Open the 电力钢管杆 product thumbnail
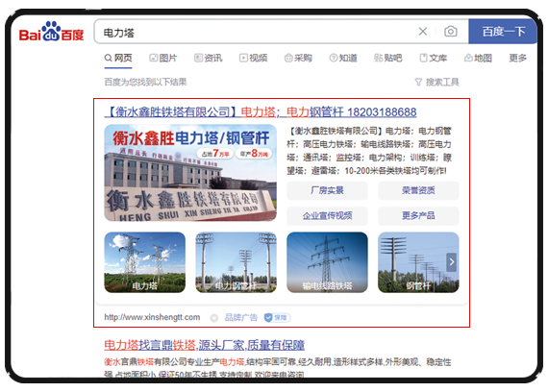 tap(236, 262)
